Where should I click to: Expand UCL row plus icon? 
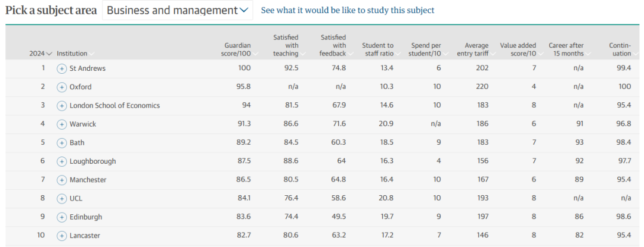(x=61, y=199)
